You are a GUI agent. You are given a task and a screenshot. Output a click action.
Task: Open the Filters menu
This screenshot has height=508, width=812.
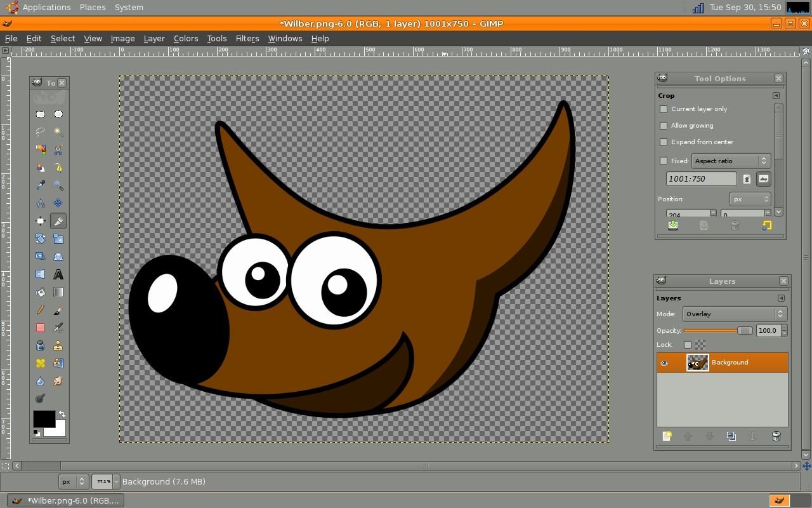tap(247, 38)
